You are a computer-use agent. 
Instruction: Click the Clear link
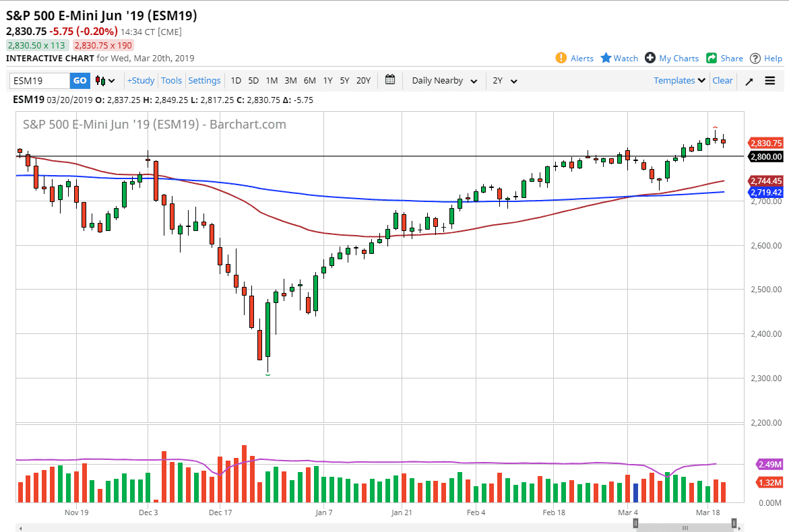[x=722, y=80]
